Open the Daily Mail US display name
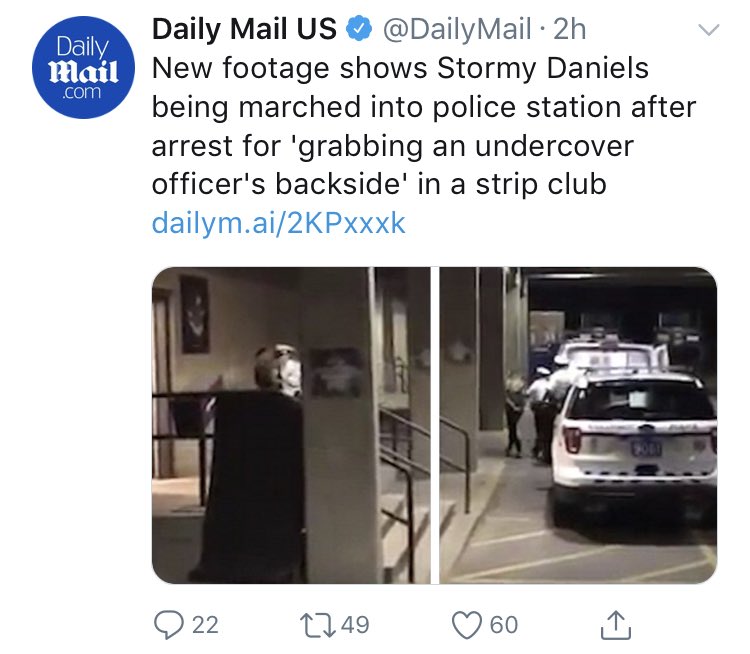This screenshot has height=654, width=750. click(244, 29)
